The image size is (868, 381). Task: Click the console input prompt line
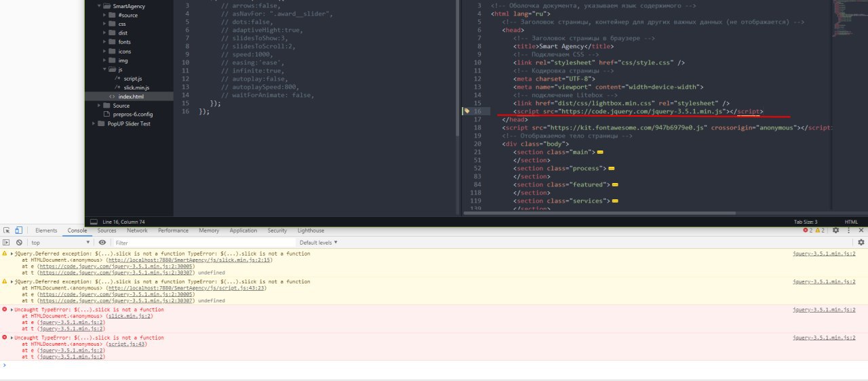[x=434, y=365]
